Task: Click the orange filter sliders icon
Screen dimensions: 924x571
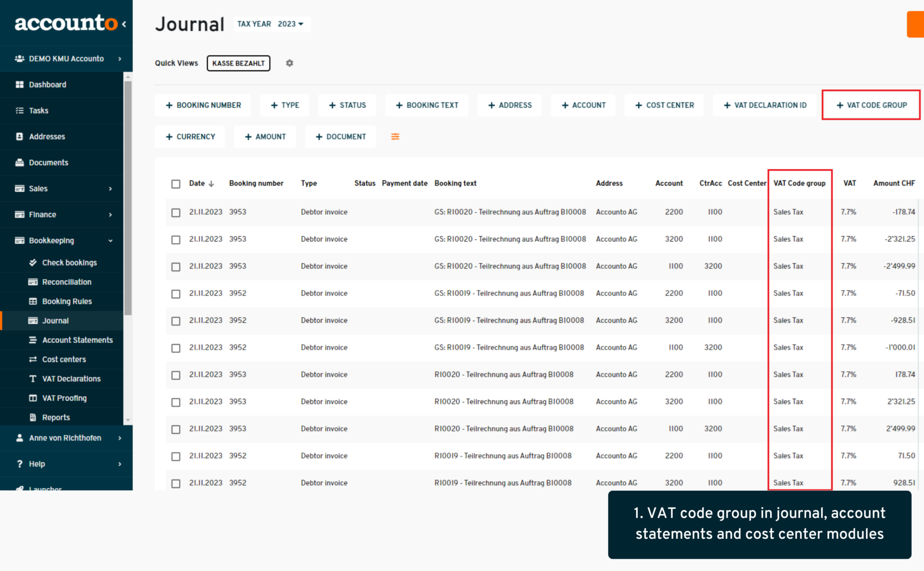Action: (x=395, y=137)
